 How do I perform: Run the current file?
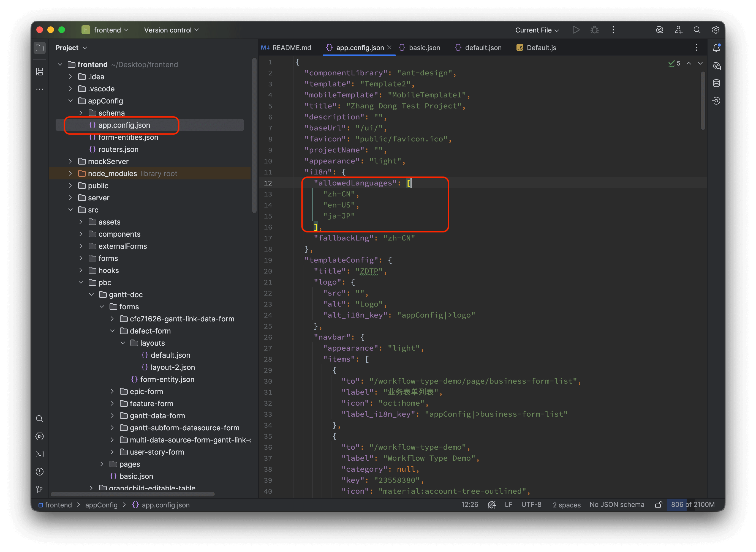576,30
